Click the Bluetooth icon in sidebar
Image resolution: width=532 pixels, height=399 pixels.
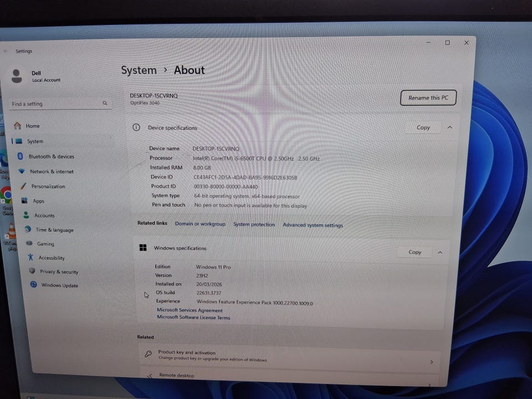tap(20, 156)
